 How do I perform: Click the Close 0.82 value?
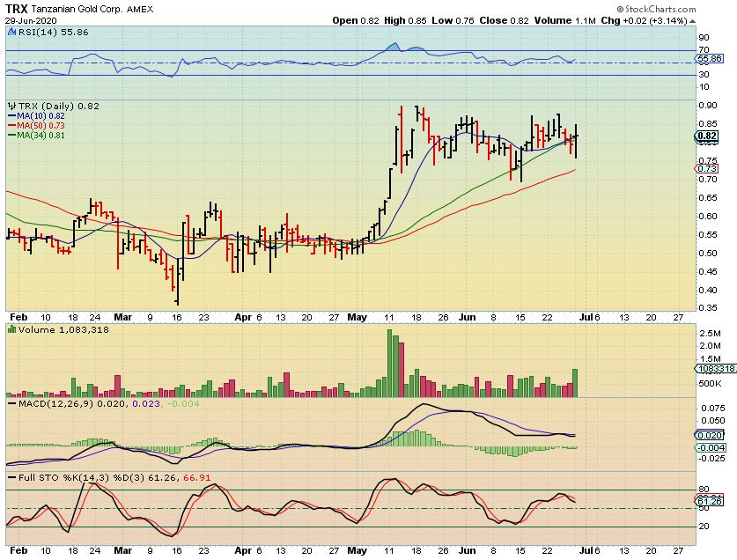tap(504, 20)
